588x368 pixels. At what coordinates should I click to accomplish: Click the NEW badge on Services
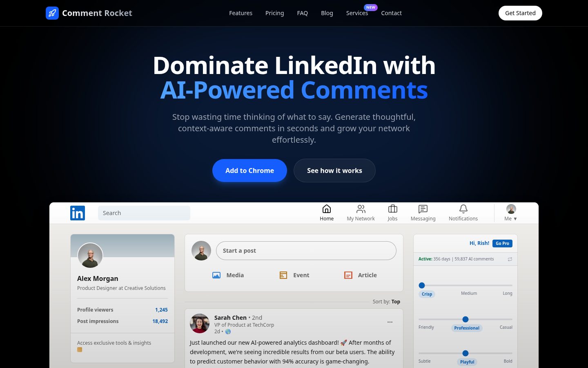pyautogui.click(x=371, y=7)
